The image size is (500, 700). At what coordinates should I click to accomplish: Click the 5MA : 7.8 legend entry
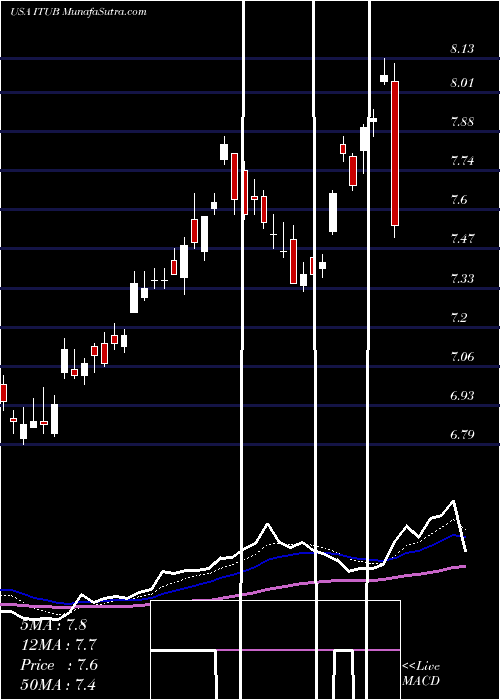[54, 625]
